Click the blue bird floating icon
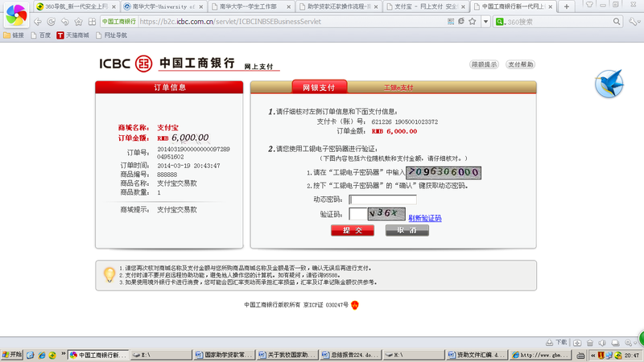 point(609,84)
